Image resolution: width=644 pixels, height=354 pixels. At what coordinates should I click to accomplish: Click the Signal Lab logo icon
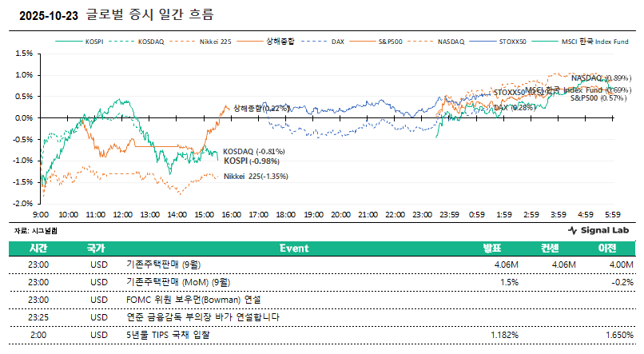pyautogui.click(x=572, y=230)
